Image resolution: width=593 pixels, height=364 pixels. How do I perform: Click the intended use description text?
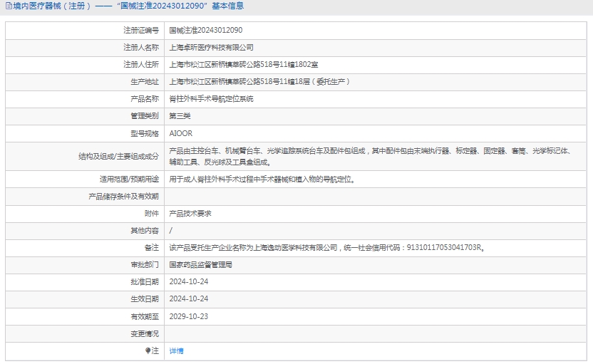(x=262, y=180)
